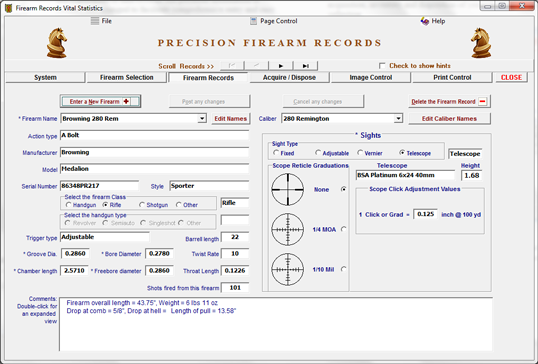
Task: Click Enter a New Firearm button
Action: [x=100, y=102]
